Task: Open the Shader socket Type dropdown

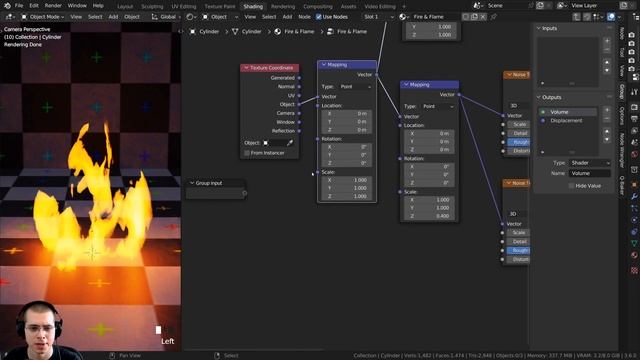Action: 590,163
